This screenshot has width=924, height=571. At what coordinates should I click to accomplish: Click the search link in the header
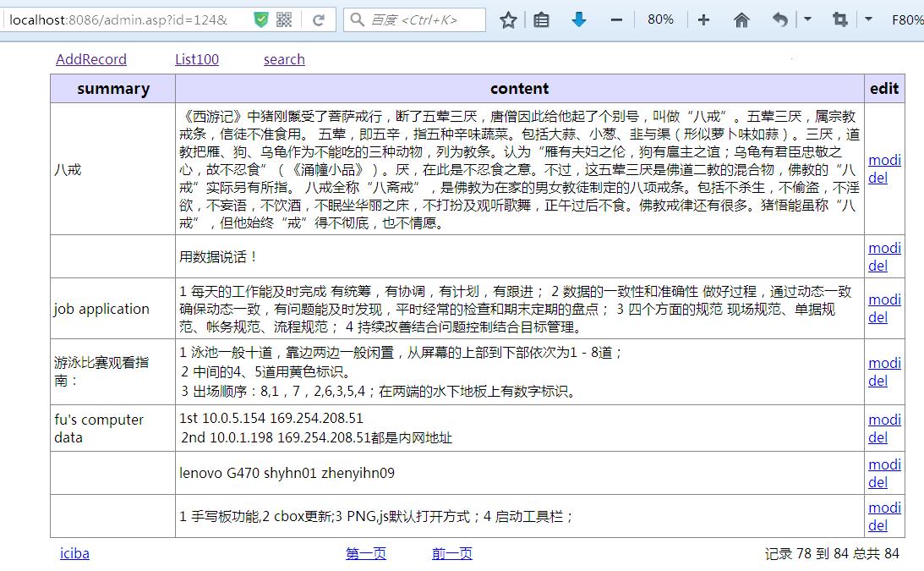click(x=283, y=59)
